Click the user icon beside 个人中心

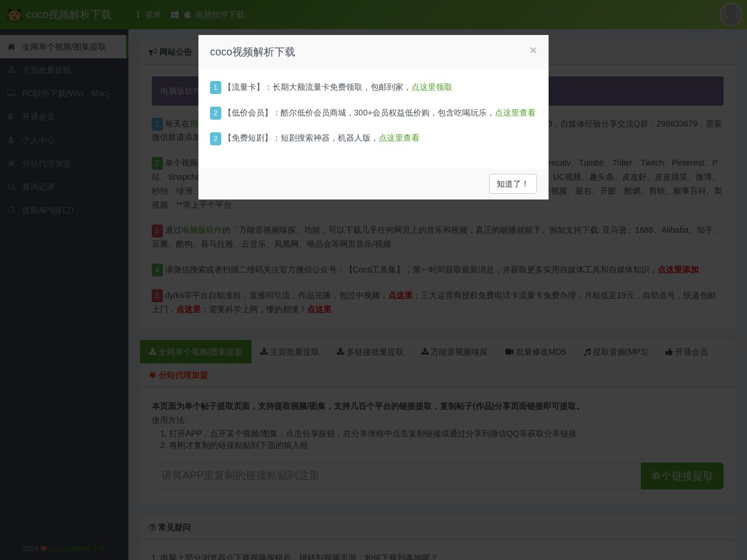coord(11,140)
